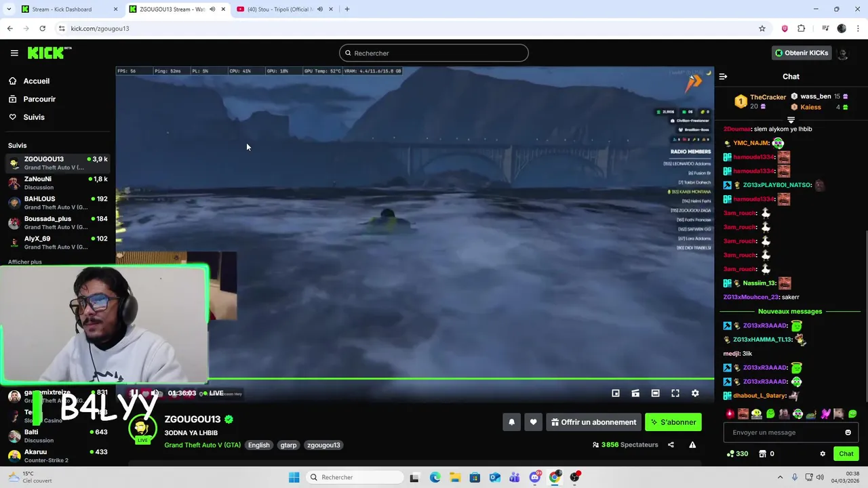Click the browser address bar
868x488 pixels.
[x=407, y=28]
